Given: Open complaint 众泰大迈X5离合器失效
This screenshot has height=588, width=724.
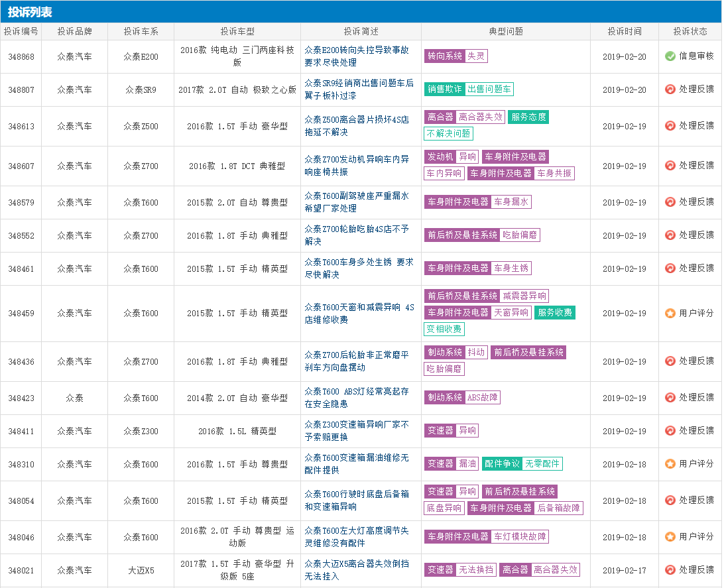Looking at the screenshot, I should [357, 571].
